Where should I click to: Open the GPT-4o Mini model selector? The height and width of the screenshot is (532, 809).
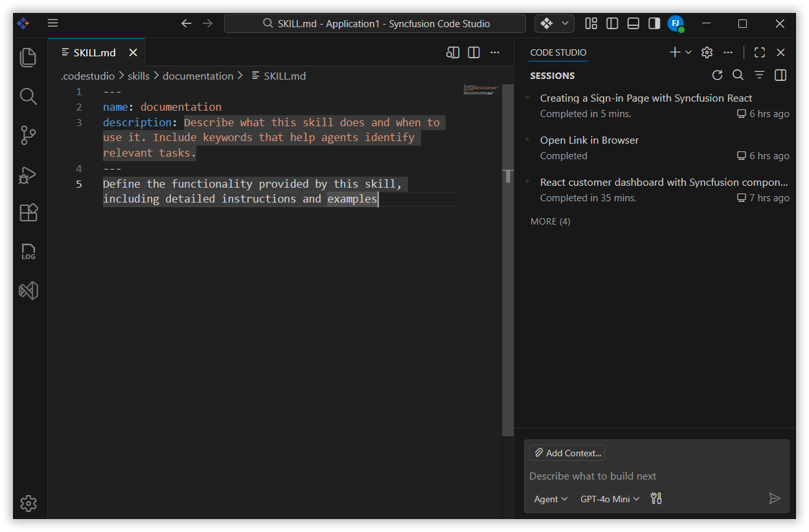(x=608, y=498)
